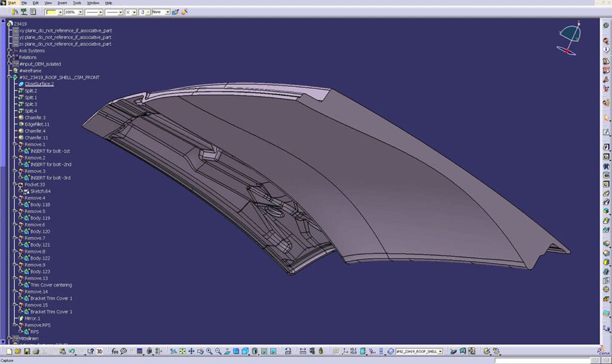Click the shading view mode icon

255,351
